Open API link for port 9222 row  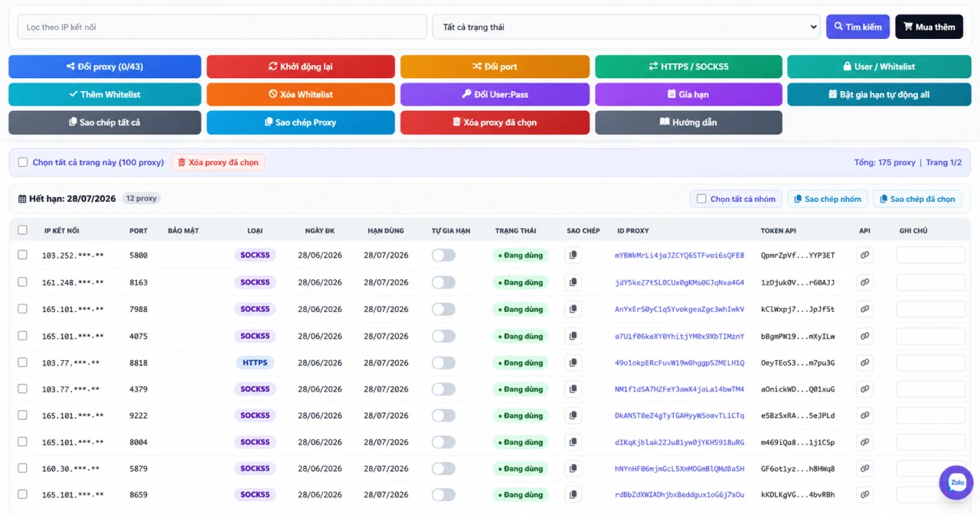tap(864, 415)
